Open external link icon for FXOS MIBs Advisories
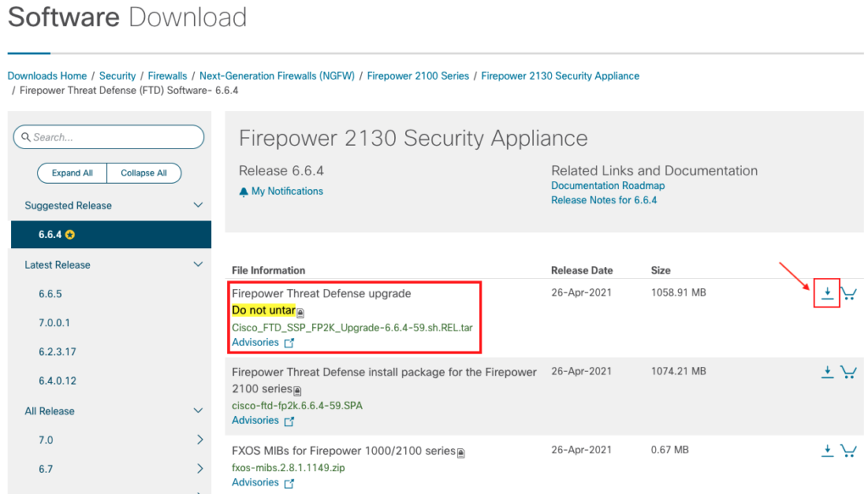 (289, 484)
